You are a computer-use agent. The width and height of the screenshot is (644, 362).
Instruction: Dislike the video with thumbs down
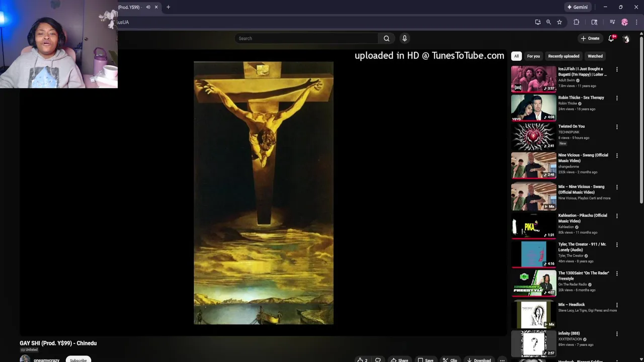pyautogui.click(x=378, y=359)
